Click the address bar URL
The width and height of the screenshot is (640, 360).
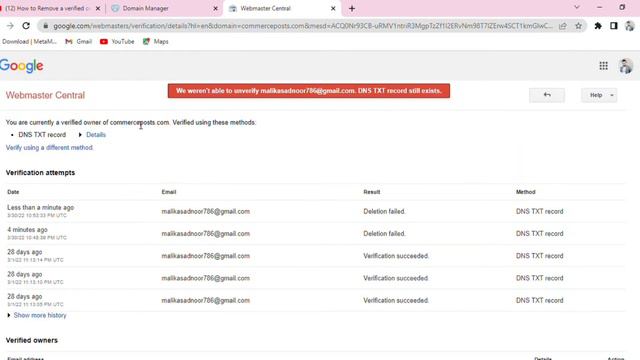[302, 26]
